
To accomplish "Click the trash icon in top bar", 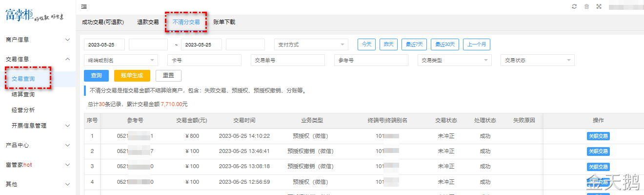I will (586, 6).
